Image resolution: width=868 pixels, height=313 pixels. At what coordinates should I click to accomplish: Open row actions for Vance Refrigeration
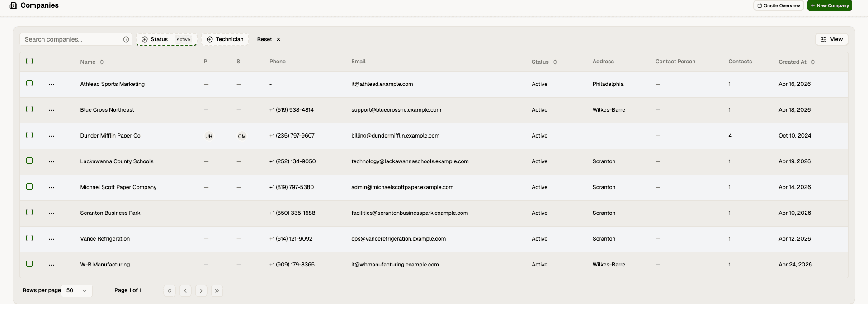(x=52, y=239)
